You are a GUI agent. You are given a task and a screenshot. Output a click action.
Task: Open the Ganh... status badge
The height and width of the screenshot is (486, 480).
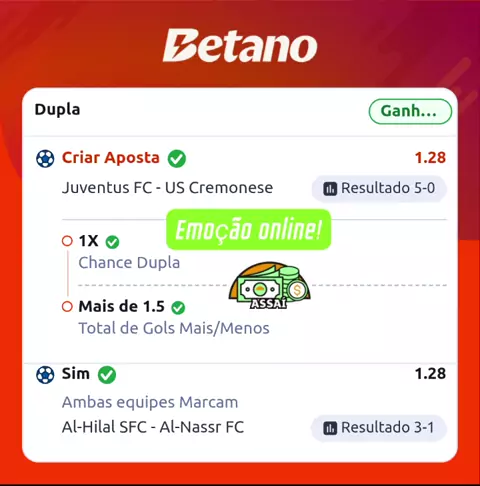click(410, 111)
